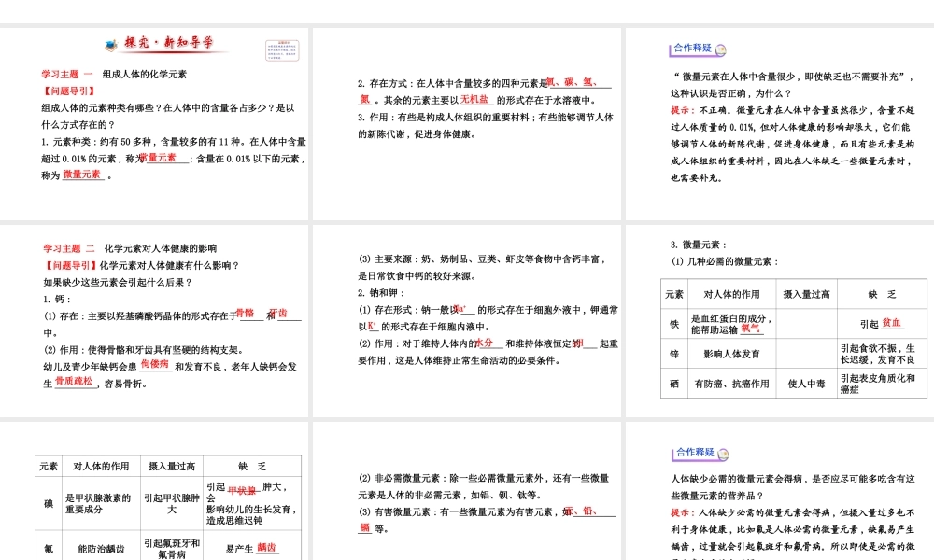The width and height of the screenshot is (934, 560).
Task: Click the cell 引起甲状腺肿大
Action: click(x=172, y=503)
